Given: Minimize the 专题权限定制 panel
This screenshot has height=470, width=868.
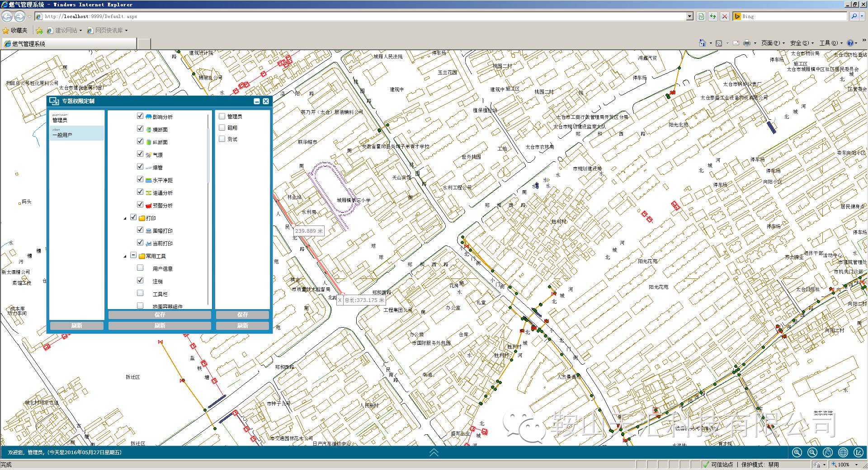Looking at the screenshot, I should [257, 101].
